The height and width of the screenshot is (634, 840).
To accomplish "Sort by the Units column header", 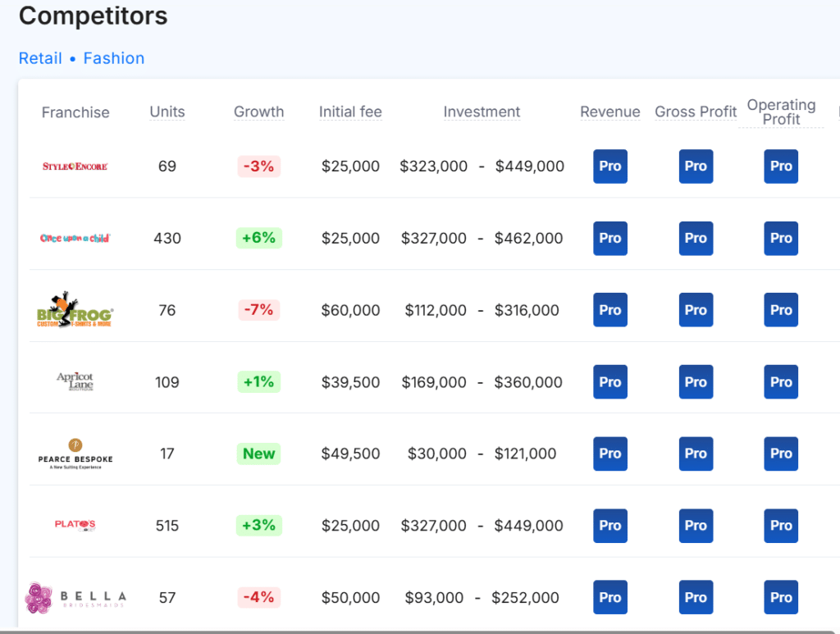I will point(167,112).
